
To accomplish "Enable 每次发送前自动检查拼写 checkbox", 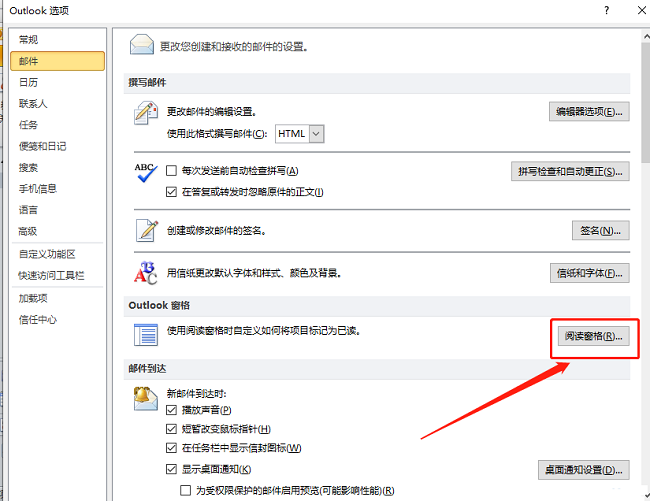I will tap(171, 170).
